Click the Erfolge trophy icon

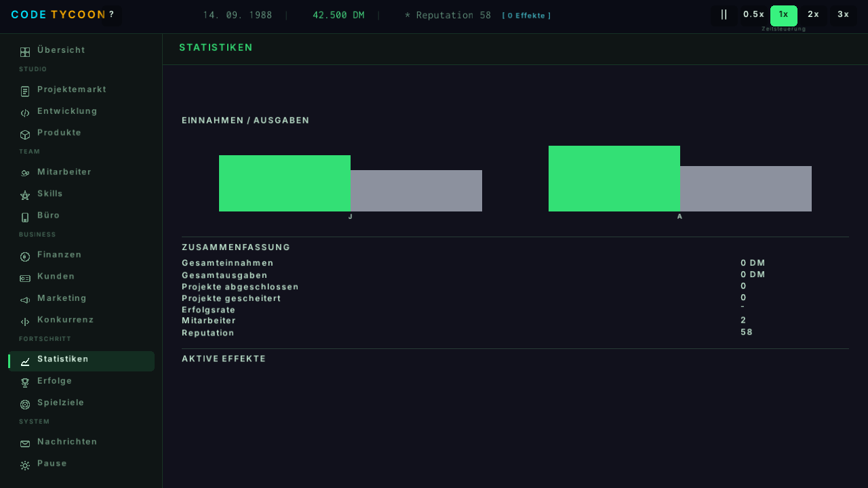point(25,383)
